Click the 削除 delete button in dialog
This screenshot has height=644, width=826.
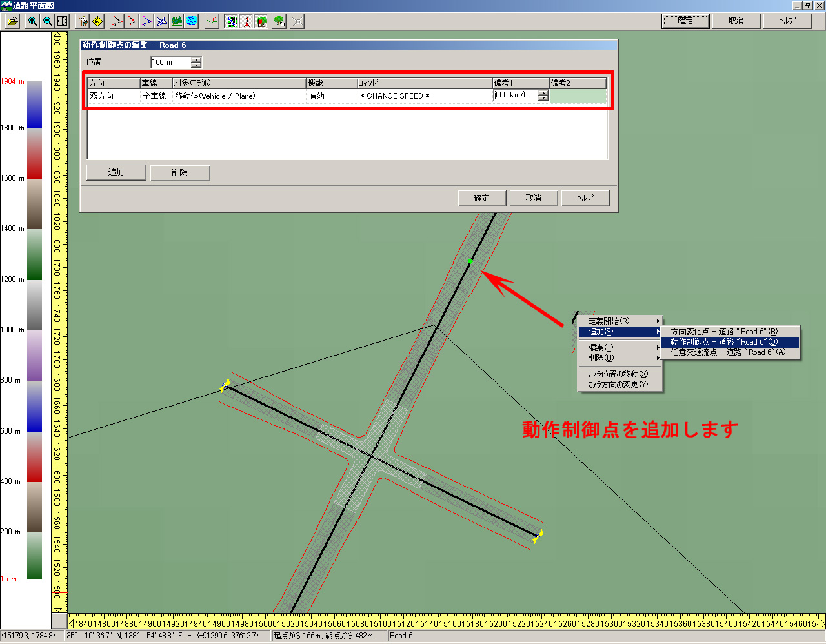click(x=180, y=172)
